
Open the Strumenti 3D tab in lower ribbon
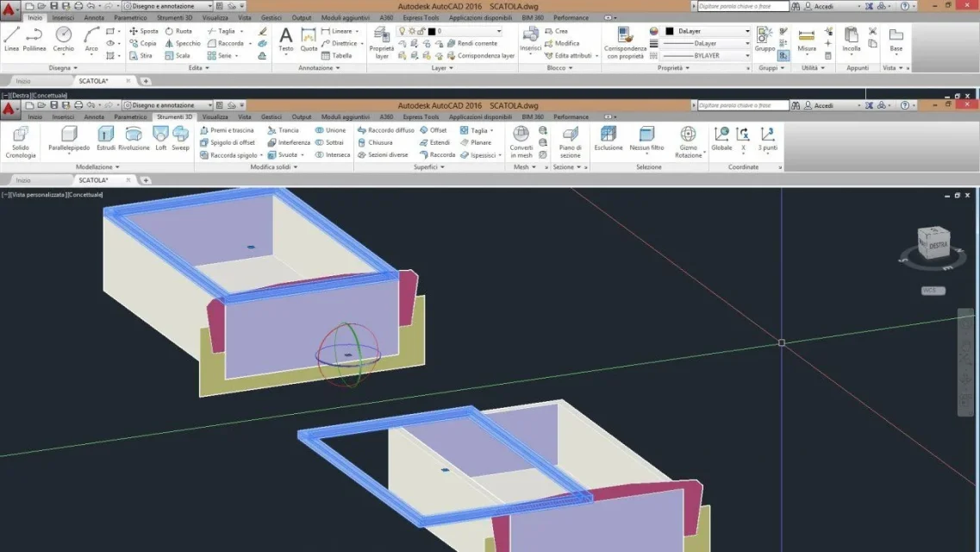174,117
